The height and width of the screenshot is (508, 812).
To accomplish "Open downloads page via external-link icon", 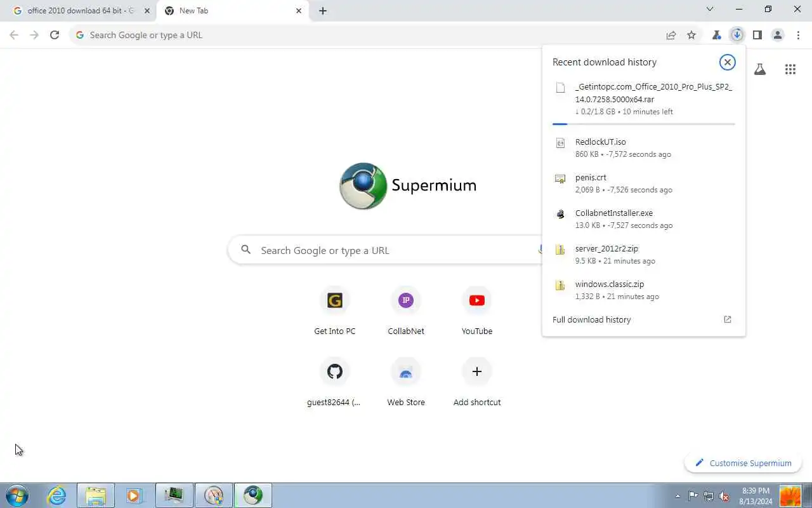I will pyautogui.click(x=728, y=319).
